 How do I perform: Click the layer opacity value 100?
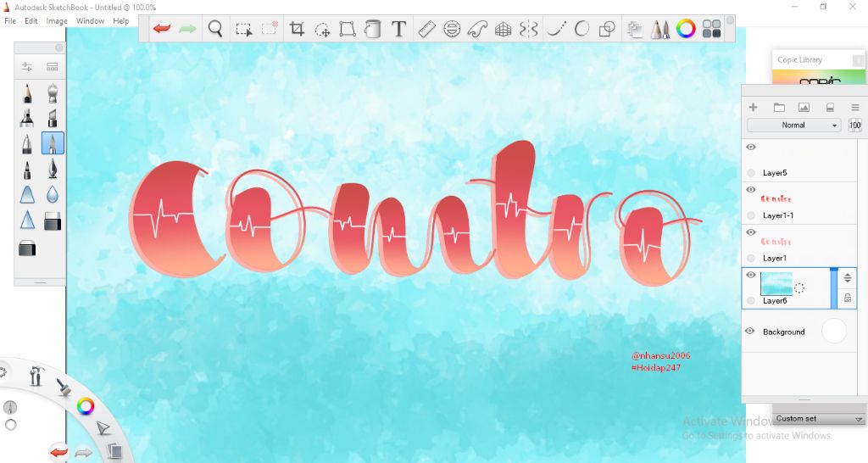(854, 126)
